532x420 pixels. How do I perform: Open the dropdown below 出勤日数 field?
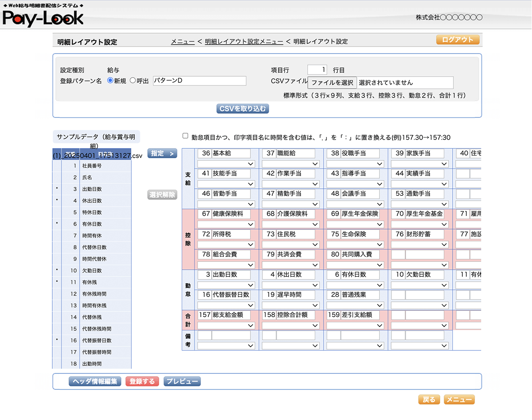click(226, 285)
